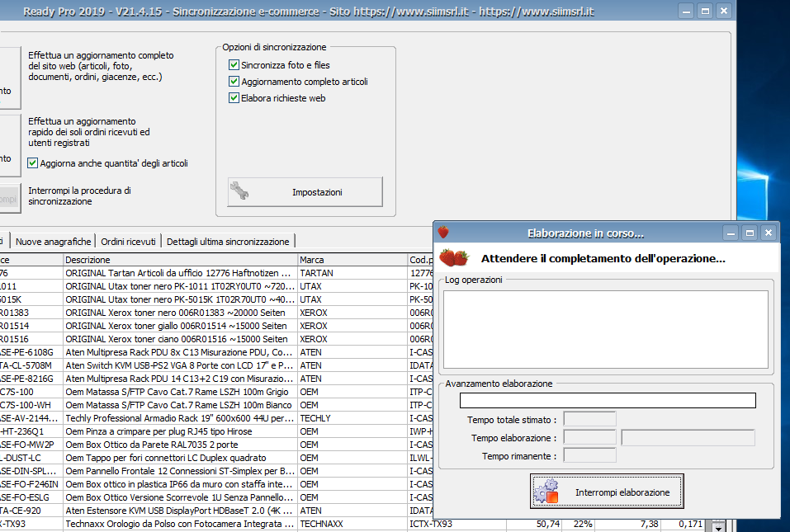Screen dimensions: 790x532
Task: Maximize the Ready Pro main window
Action: pos(705,11)
